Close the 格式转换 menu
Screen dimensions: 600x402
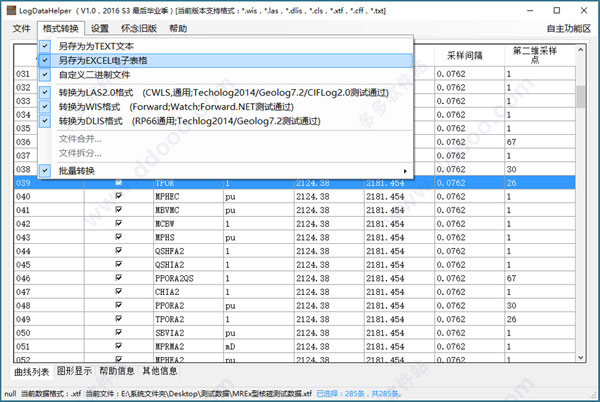coord(60,29)
